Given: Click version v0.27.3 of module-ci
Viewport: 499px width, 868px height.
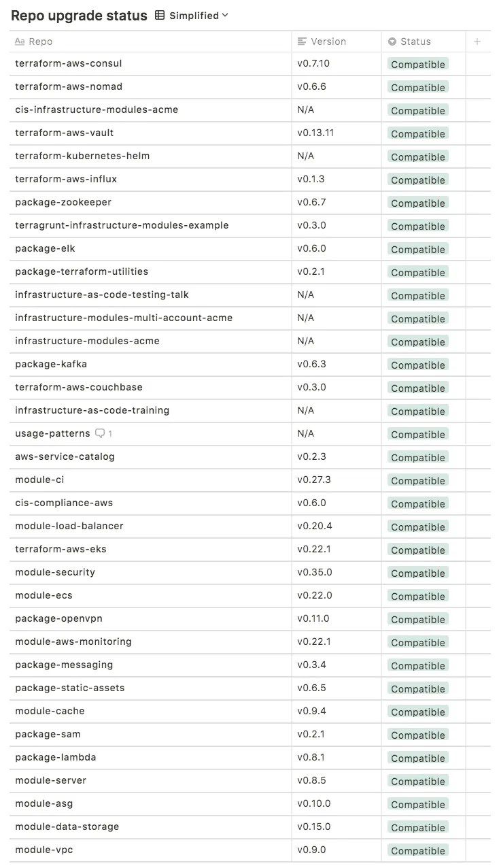Looking at the screenshot, I should pyautogui.click(x=314, y=480).
